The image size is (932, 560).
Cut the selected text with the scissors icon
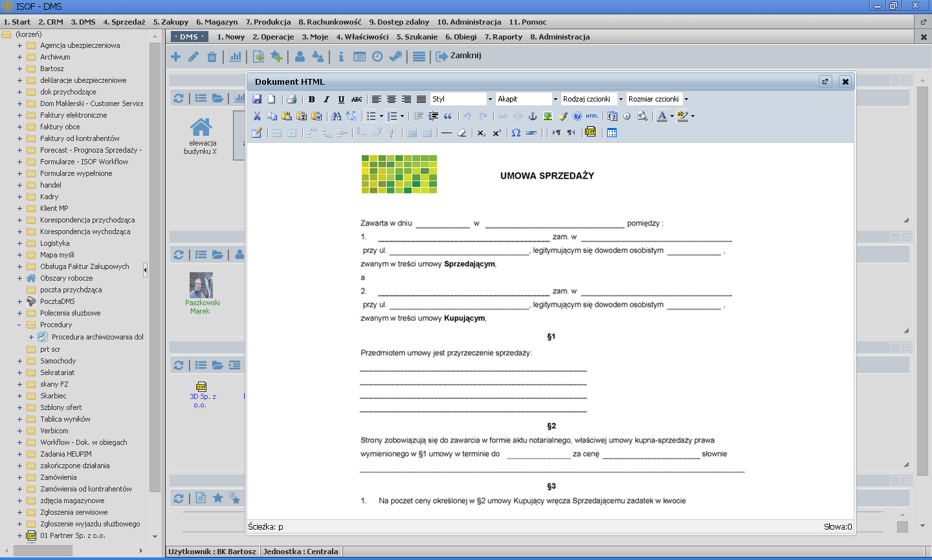pos(257,116)
